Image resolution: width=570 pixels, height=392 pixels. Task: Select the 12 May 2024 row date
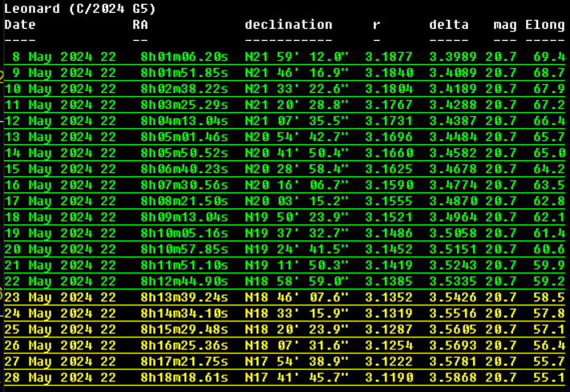pos(60,121)
